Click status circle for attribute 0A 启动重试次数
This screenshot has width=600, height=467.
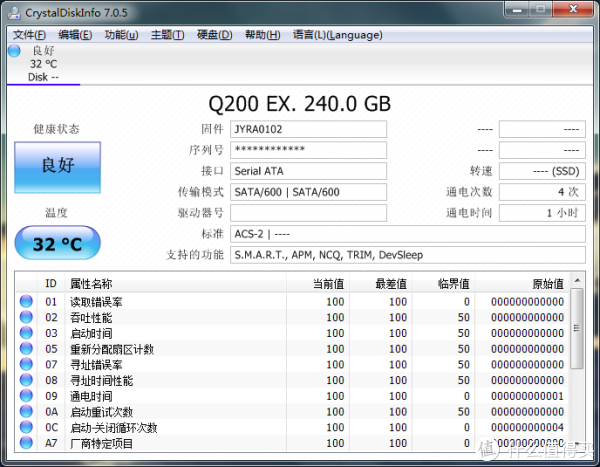26,411
